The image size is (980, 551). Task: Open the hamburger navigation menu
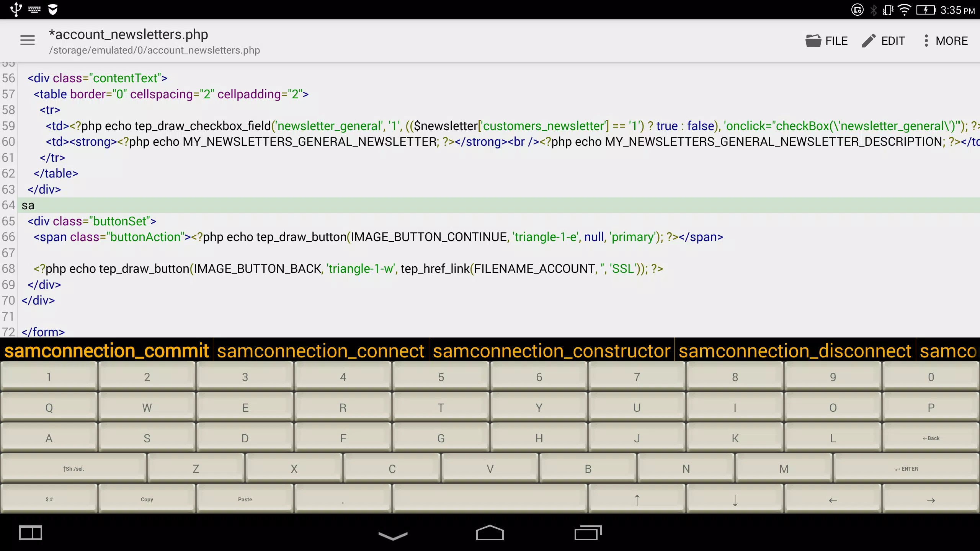pos(27,40)
